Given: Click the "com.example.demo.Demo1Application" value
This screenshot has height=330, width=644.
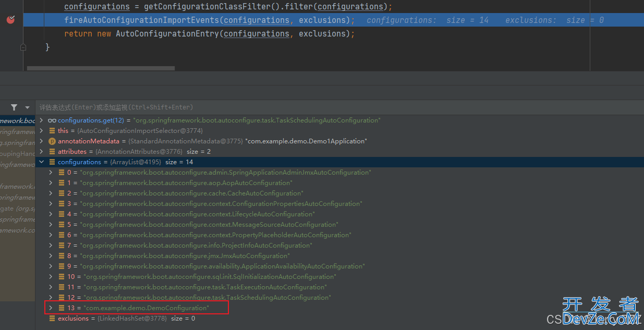Looking at the screenshot, I should coord(306,141).
